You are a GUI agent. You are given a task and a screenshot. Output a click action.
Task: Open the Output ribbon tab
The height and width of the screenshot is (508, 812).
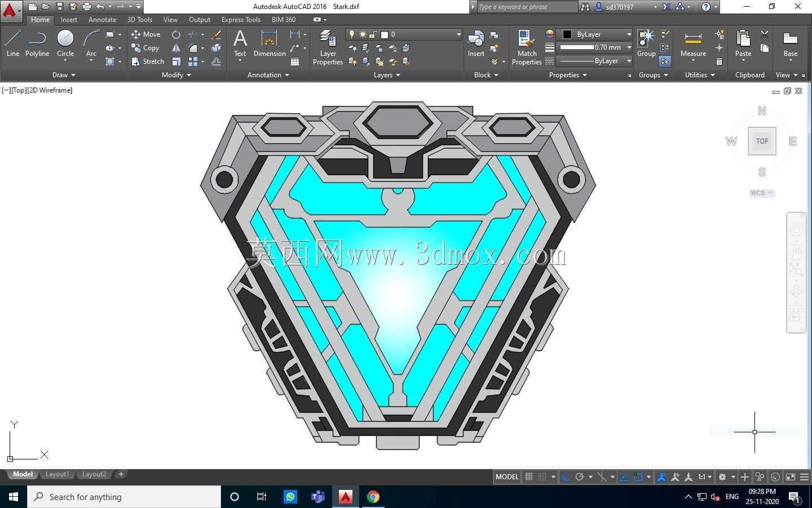pyautogui.click(x=200, y=20)
